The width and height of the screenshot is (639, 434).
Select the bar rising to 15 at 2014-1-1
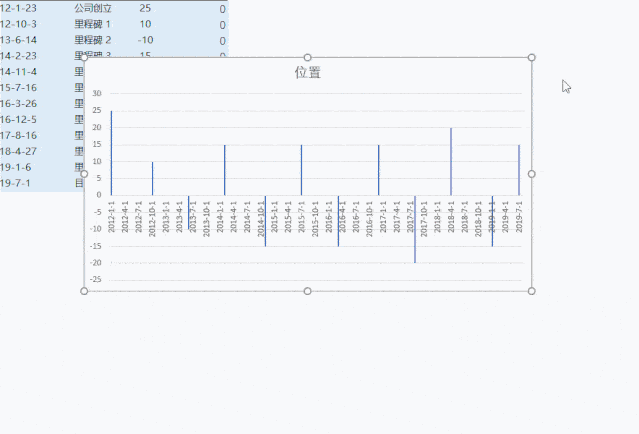(x=225, y=170)
